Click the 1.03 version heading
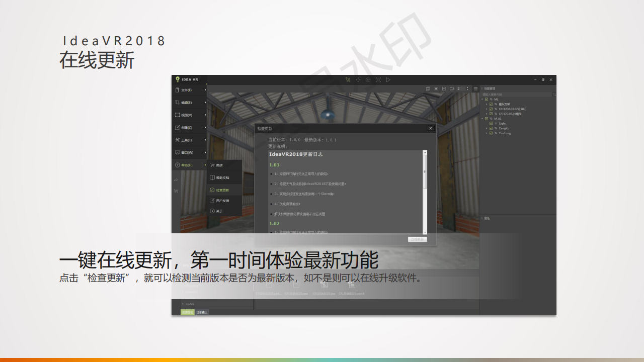 coord(274,165)
